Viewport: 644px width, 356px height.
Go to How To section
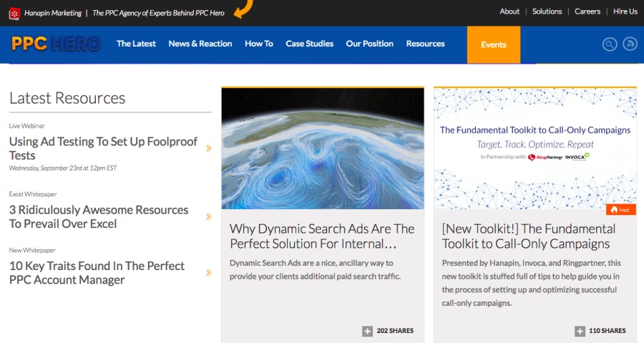pyautogui.click(x=259, y=44)
